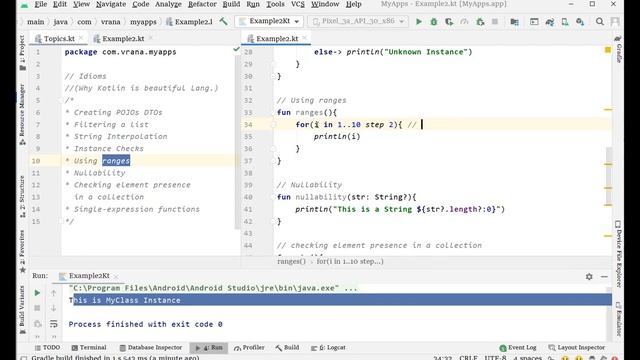Image resolution: width=640 pixels, height=360 pixels.
Task: Open Database Inspector tool window
Action: (x=151, y=348)
